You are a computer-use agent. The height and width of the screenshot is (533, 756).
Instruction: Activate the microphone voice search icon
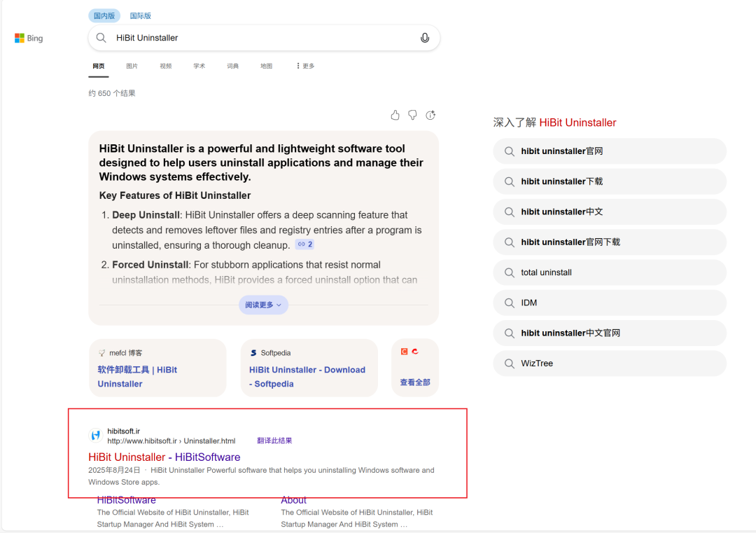point(425,38)
